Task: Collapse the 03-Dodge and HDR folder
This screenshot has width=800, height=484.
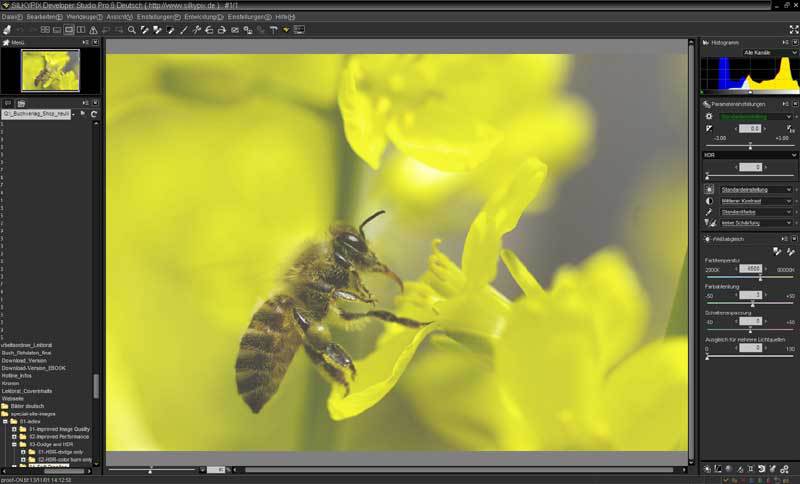Action: [14, 445]
